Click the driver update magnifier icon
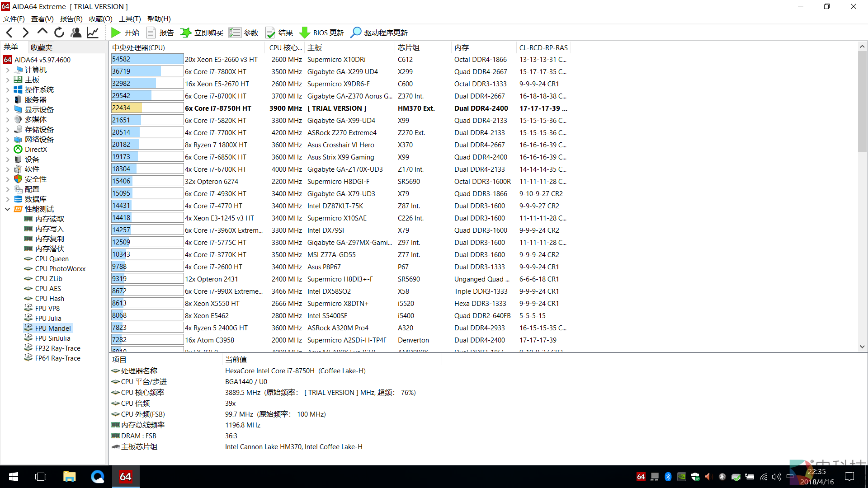The image size is (868, 488). 356,33
